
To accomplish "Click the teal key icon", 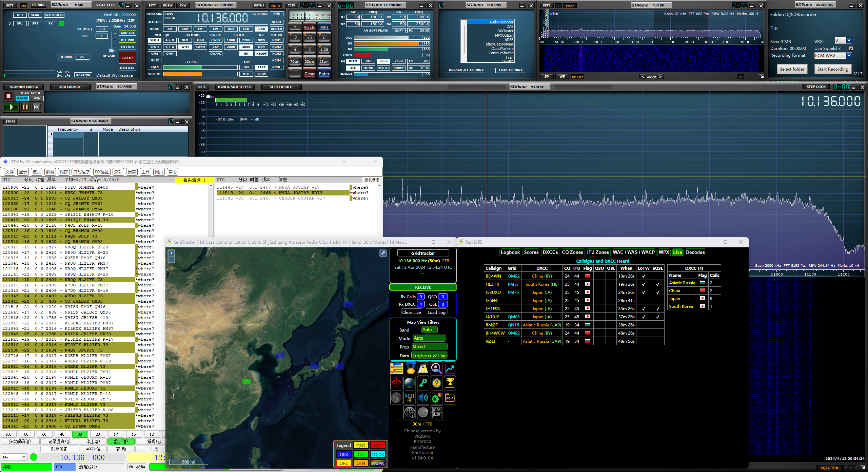I will (x=423, y=383).
